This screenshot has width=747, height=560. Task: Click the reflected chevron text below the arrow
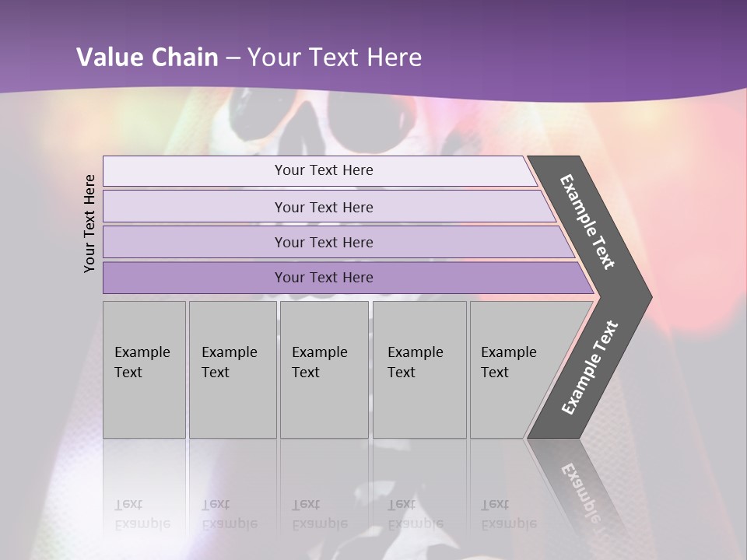580,486
